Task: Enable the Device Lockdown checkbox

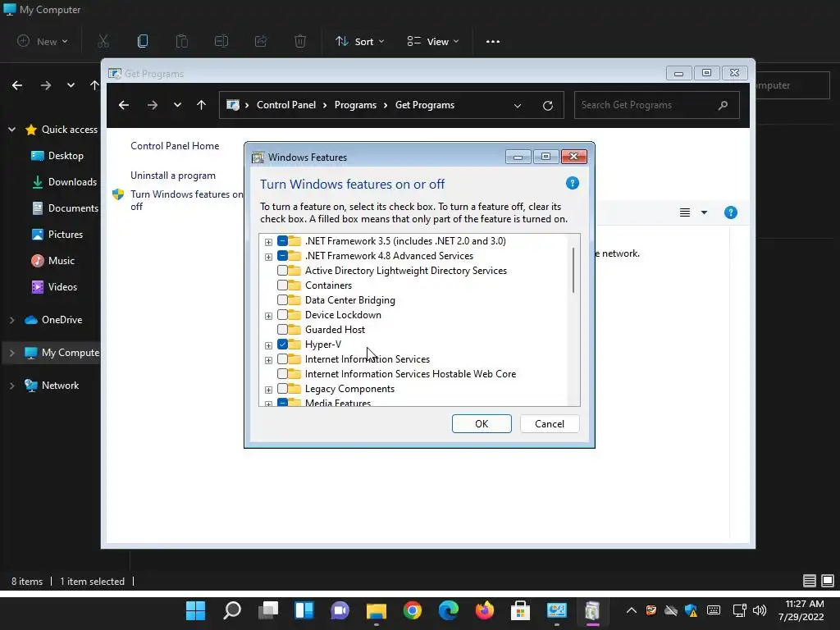Action: (282, 315)
